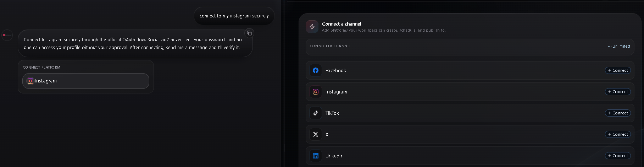Click the Instagram logo in the channel list

click(316, 92)
